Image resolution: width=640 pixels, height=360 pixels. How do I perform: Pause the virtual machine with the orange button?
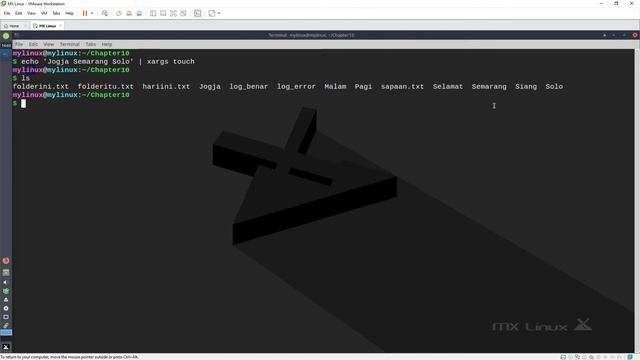click(x=85, y=13)
